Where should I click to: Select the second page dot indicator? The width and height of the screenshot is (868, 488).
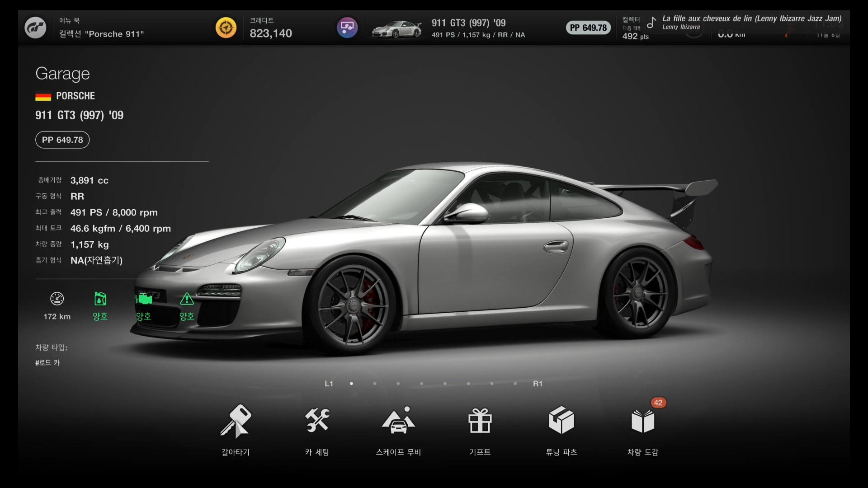[375, 384]
